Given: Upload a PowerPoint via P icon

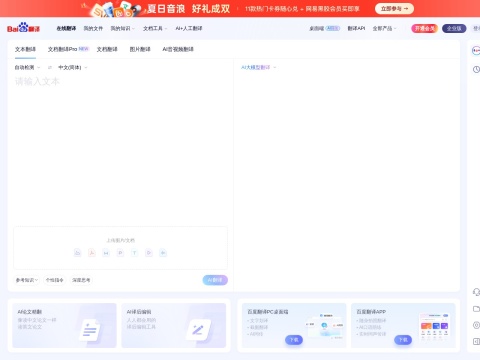Looking at the screenshot, I should 120,253.
